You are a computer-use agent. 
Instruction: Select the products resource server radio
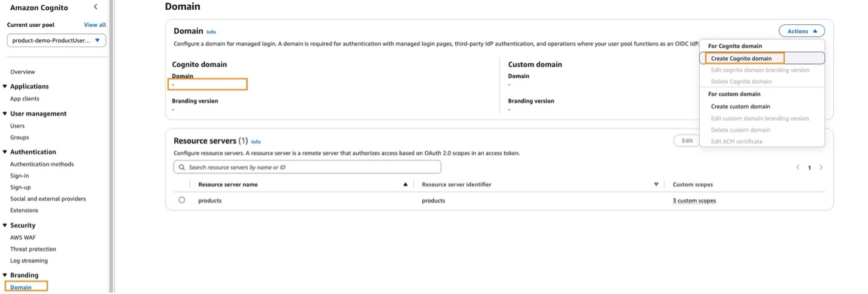click(x=181, y=200)
